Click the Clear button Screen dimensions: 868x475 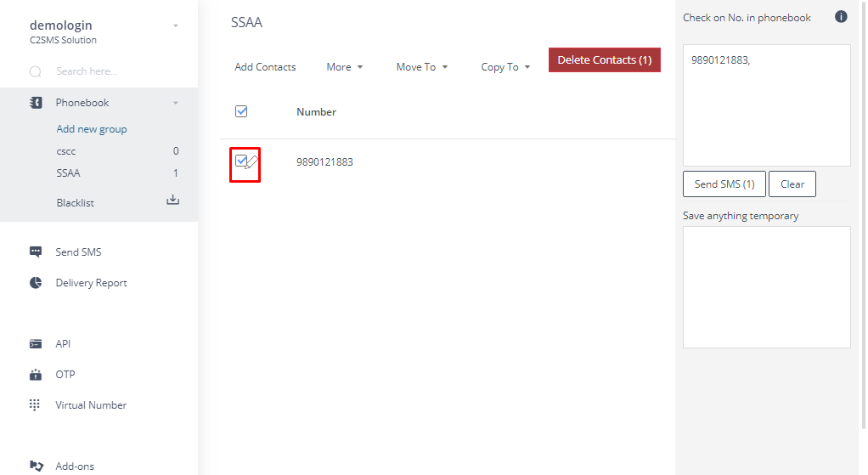pyautogui.click(x=792, y=184)
